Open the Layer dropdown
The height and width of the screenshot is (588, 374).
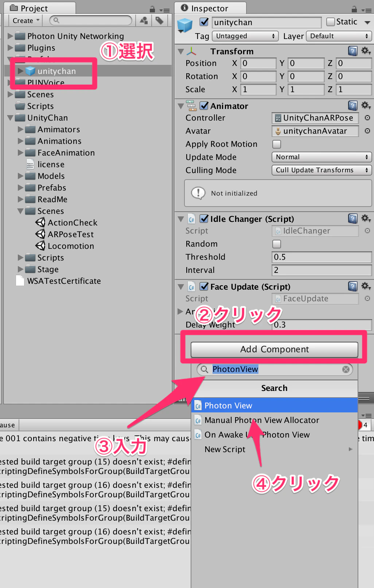pos(339,36)
